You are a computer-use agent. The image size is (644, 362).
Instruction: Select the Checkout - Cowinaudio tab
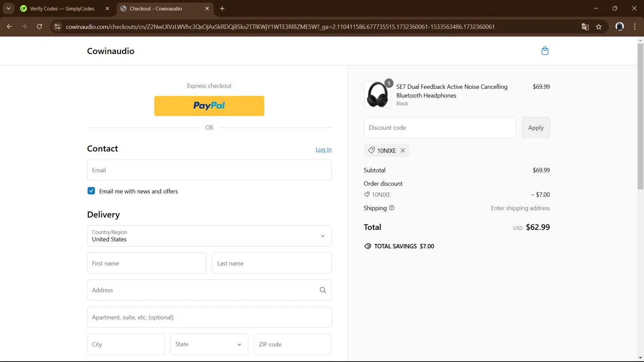[x=156, y=9]
